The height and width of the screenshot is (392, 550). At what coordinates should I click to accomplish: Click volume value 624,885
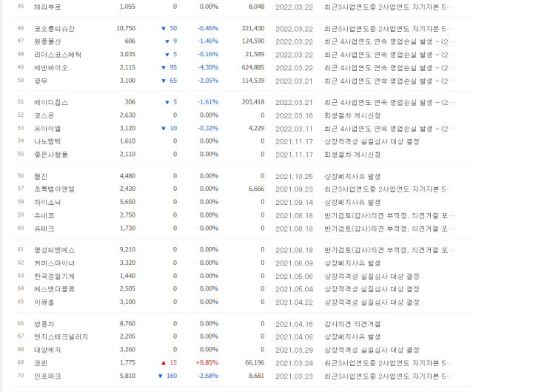tap(253, 67)
